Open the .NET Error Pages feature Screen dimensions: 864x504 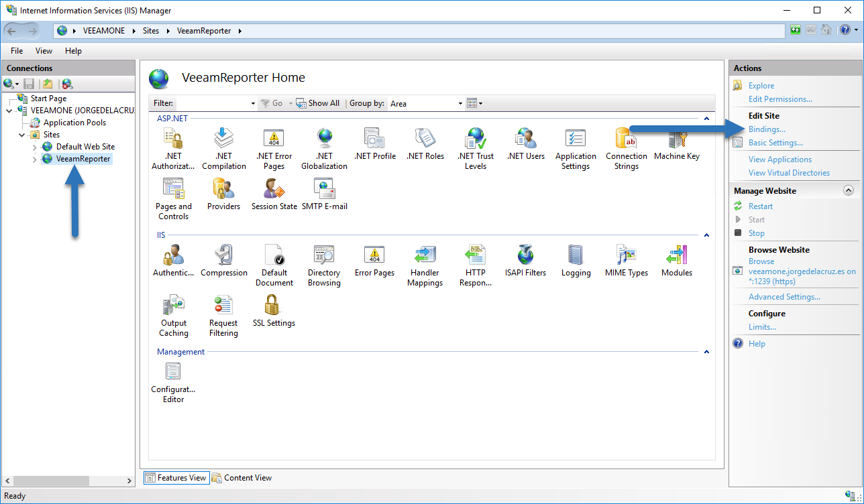274,149
